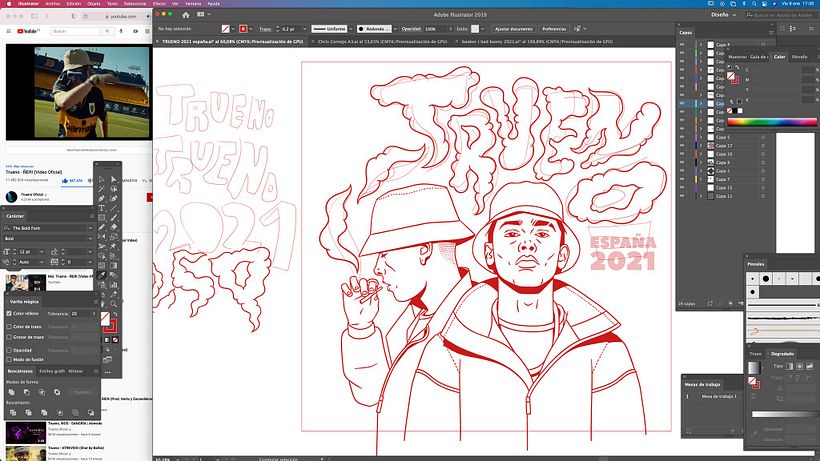This screenshot has width=820, height=461.
Task: Enable the Opacidad checkbox in Varita mágica
Action: (x=9, y=350)
